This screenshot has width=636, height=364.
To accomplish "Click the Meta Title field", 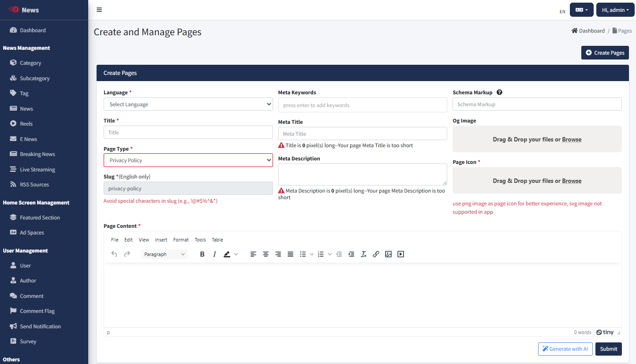I will (x=363, y=134).
